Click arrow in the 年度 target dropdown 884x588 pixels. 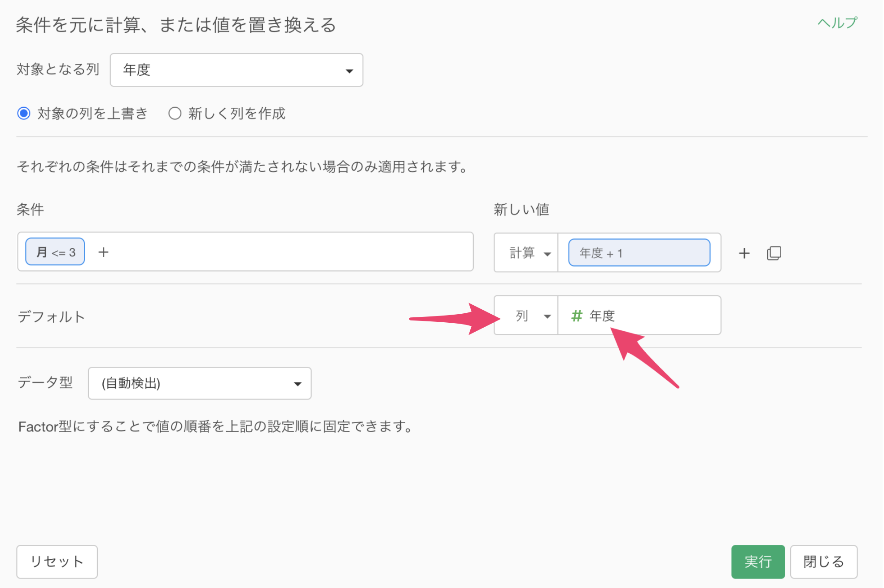tap(349, 71)
